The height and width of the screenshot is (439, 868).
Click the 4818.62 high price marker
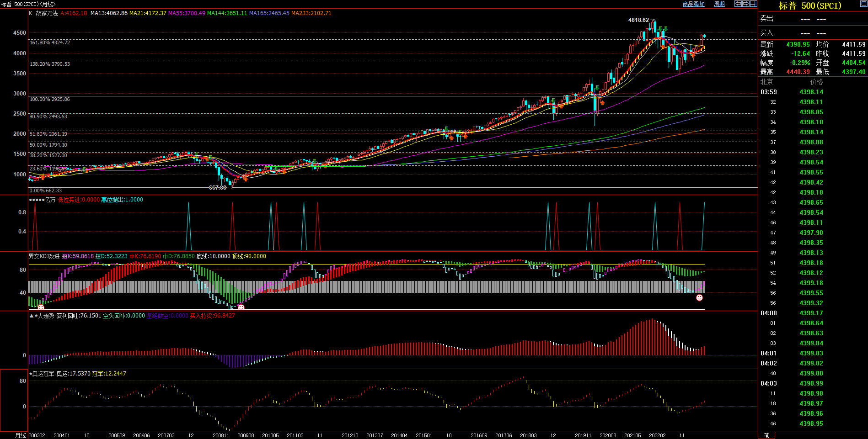tap(638, 20)
